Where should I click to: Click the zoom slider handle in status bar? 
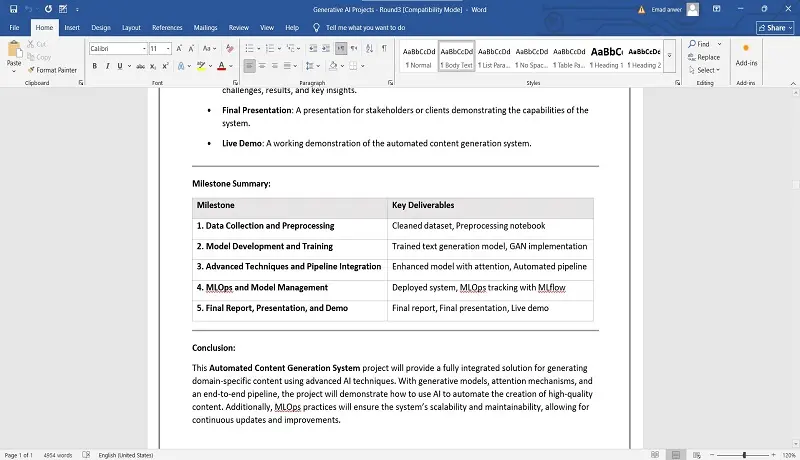pos(744,454)
